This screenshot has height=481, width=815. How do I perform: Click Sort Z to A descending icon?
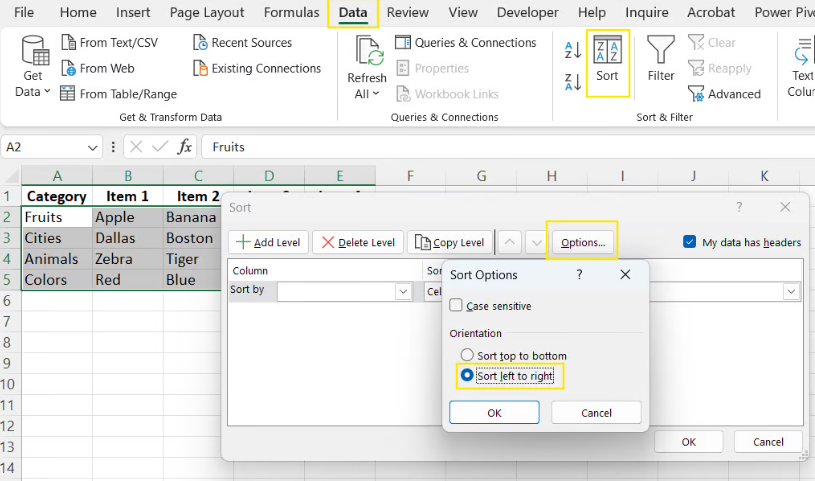[x=573, y=81]
